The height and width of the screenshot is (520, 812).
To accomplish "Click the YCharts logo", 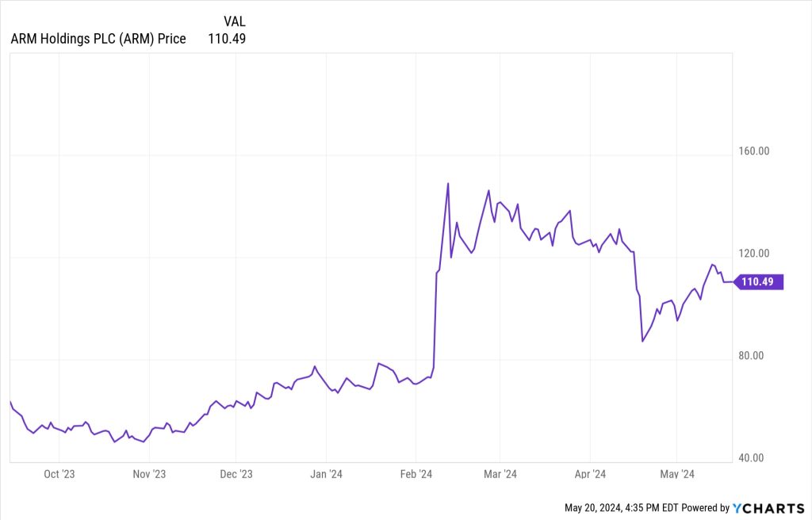I will tap(769, 507).
